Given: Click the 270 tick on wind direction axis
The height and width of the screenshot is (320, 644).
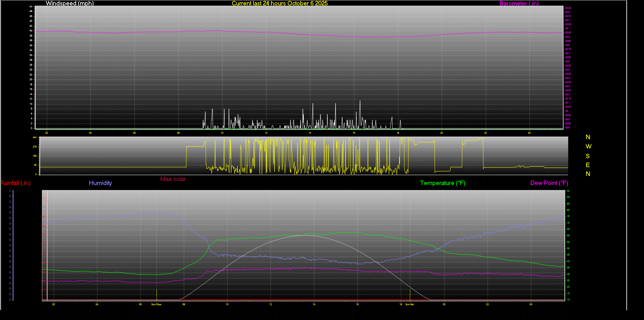Looking at the screenshot, I should (35, 147).
